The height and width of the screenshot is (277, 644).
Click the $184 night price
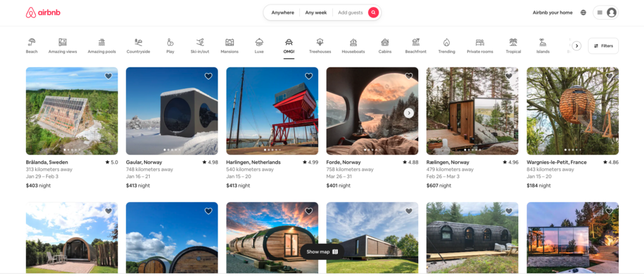click(x=538, y=185)
